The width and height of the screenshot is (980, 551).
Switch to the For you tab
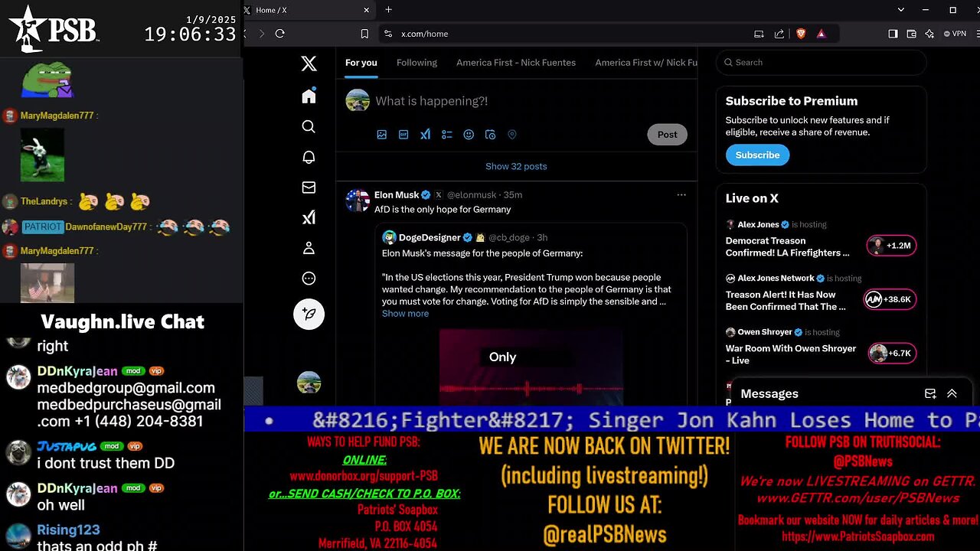(x=361, y=63)
